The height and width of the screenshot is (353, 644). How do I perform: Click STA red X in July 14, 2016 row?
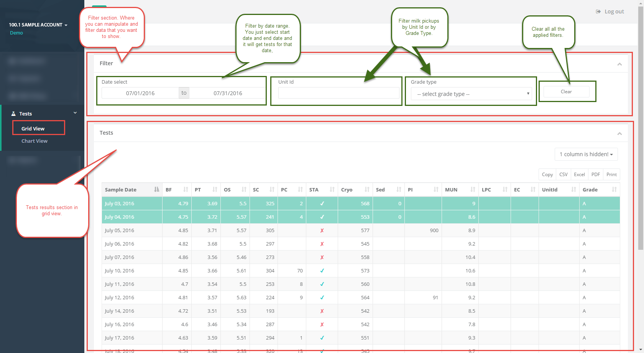322,311
